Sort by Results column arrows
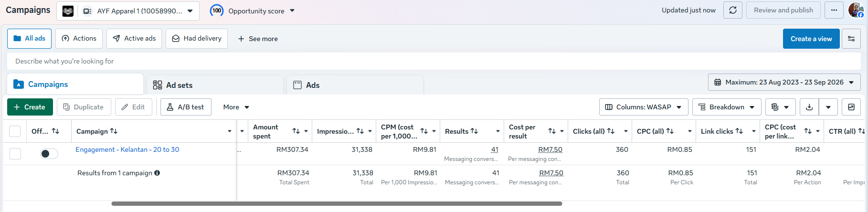 (x=474, y=131)
